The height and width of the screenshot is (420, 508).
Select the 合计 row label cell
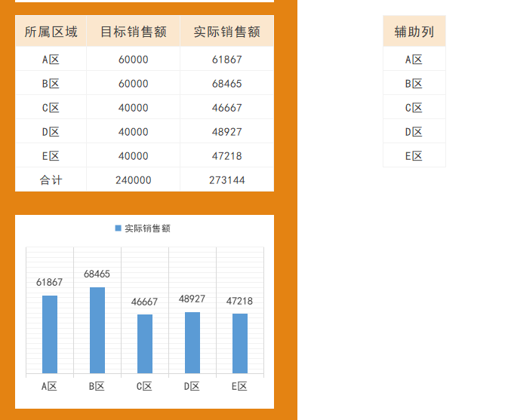click(51, 179)
